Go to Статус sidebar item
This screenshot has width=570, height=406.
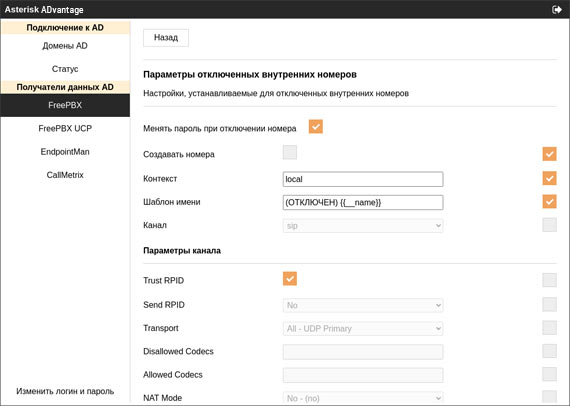tap(65, 69)
